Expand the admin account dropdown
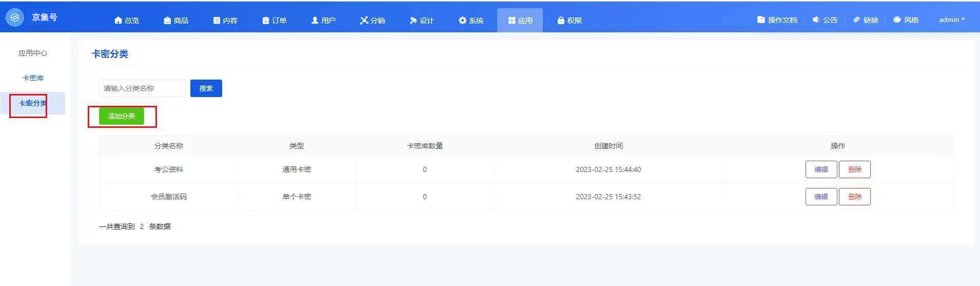This screenshot has width=980, height=286. coord(952,20)
